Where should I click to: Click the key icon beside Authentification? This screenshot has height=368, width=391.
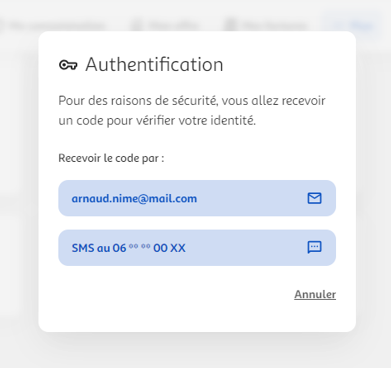click(68, 65)
